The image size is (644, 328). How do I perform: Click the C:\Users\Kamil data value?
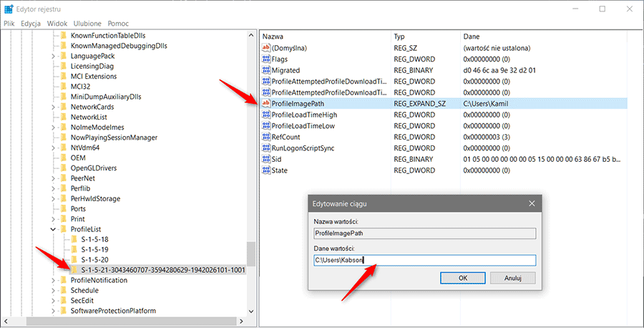tap(485, 104)
